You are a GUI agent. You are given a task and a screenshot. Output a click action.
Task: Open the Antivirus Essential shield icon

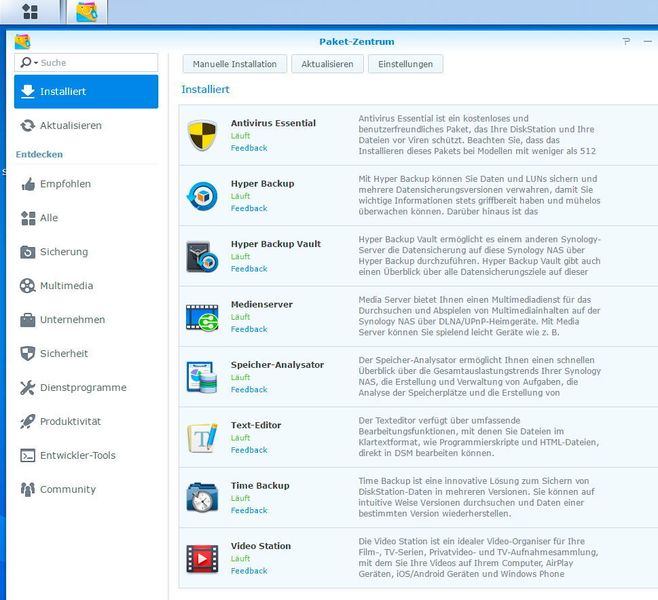202,135
